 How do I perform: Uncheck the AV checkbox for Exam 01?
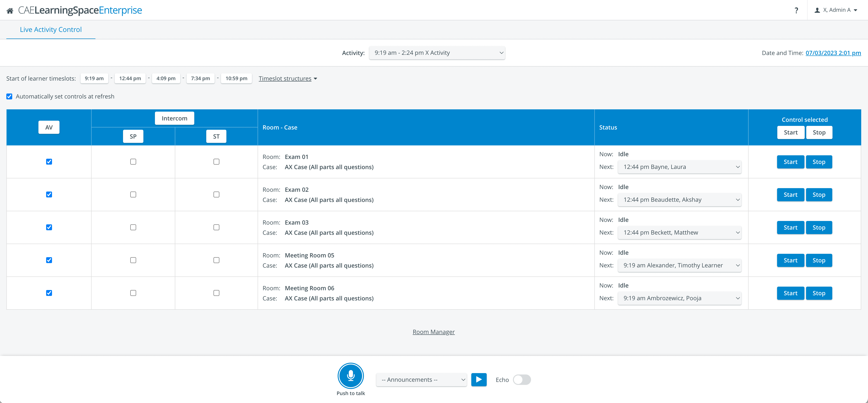pyautogui.click(x=49, y=161)
